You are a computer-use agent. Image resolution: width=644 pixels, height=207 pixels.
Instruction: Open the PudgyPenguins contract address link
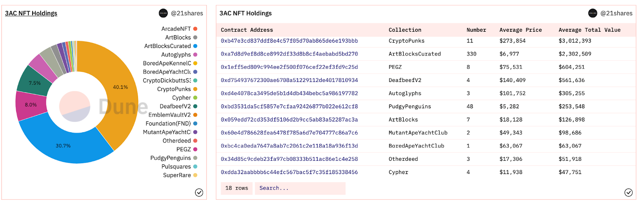pyautogui.click(x=289, y=107)
